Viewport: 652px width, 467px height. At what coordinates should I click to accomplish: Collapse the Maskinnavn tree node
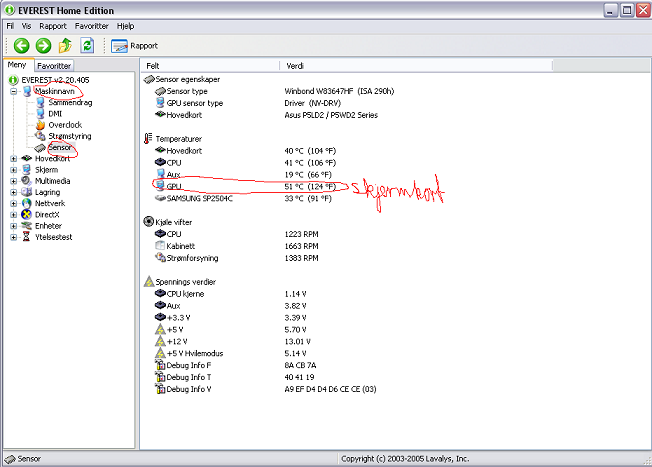click(13, 91)
